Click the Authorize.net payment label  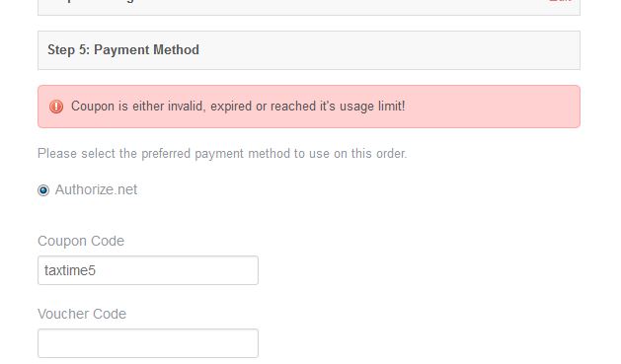click(x=96, y=189)
